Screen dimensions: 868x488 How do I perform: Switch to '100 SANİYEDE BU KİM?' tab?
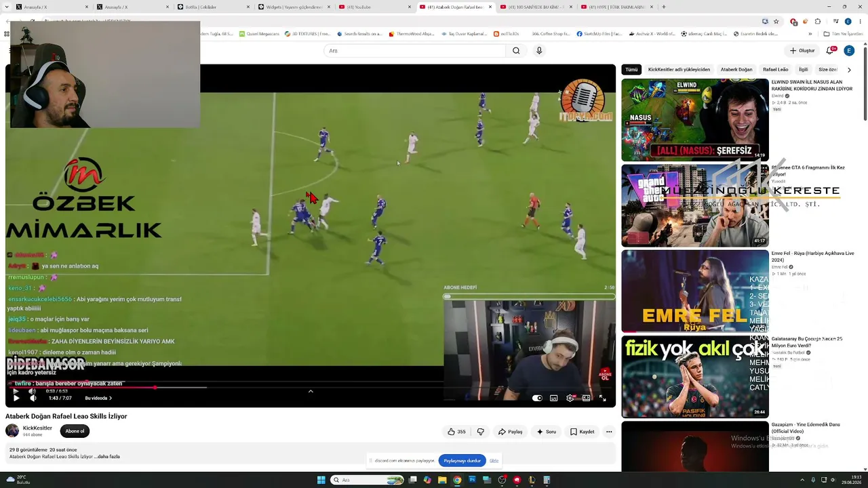535,7
